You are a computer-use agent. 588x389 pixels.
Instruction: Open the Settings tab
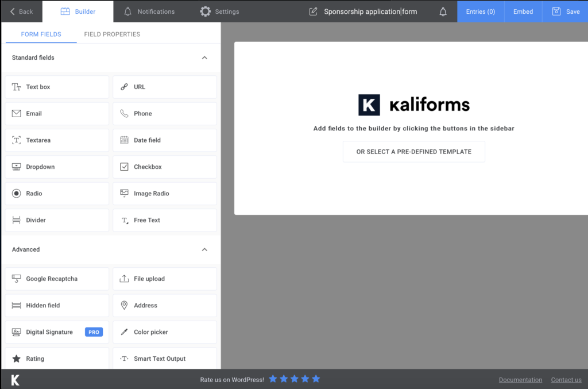coord(219,11)
